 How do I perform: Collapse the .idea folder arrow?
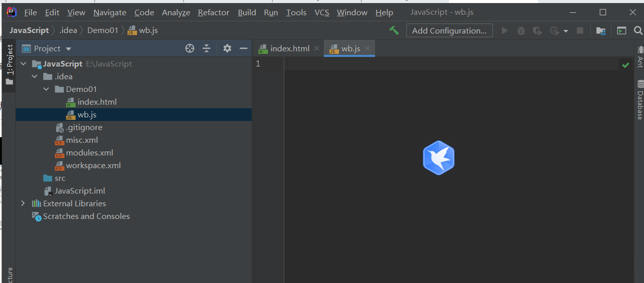point(35,76)
